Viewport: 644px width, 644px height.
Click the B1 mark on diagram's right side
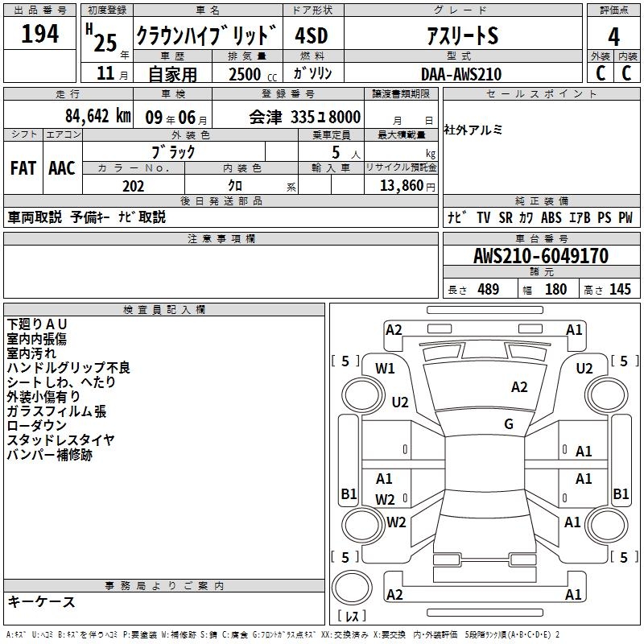coord(621,494)
